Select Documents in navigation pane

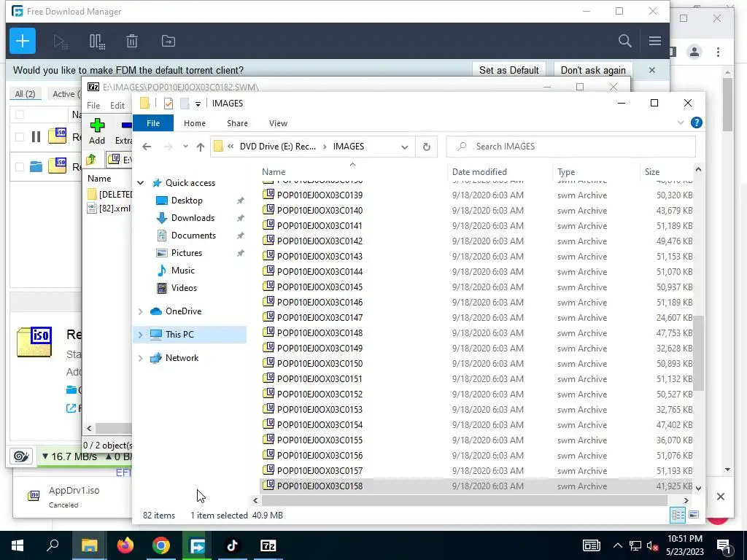(x=193, y=236)
